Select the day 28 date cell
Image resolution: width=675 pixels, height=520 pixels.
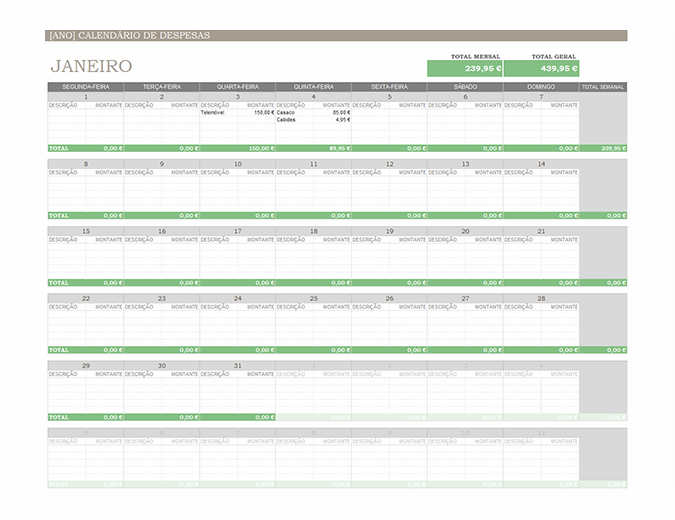[541, 298]
